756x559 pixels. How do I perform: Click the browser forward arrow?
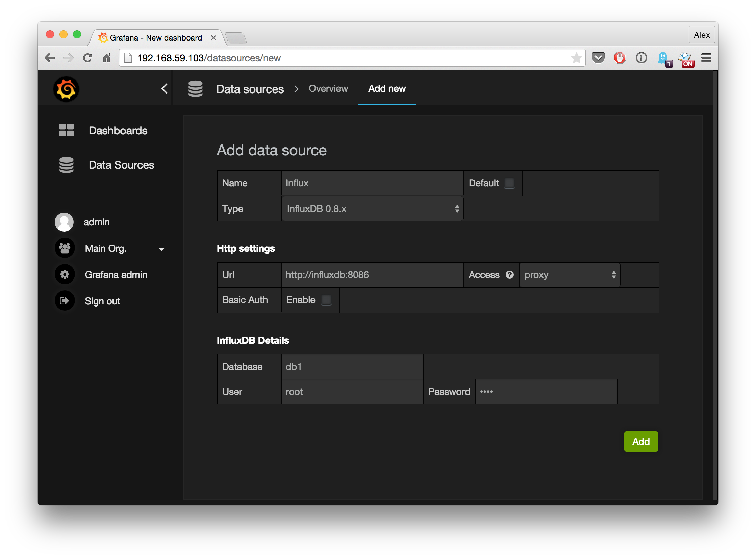point(68,58)
